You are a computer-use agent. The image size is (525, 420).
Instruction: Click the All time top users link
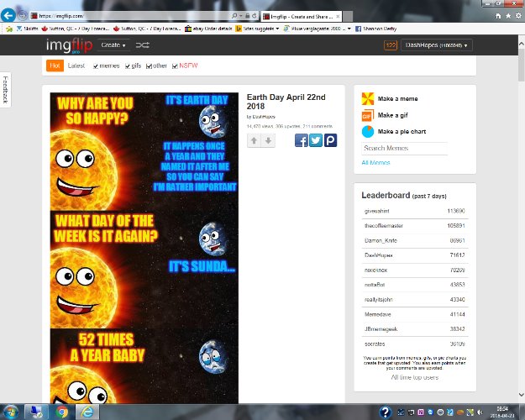coord(414,377)
